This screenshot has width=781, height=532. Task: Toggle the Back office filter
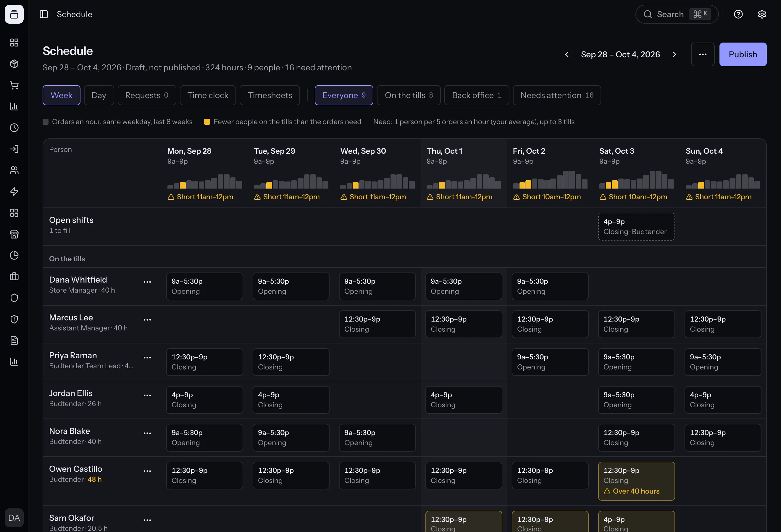(477, 95)
